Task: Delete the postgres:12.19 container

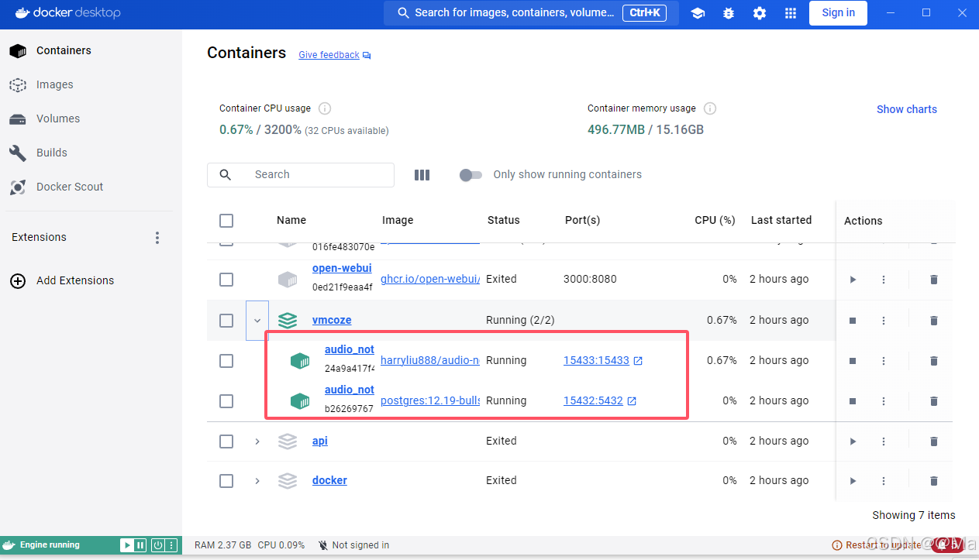Action: pos(934,401)
